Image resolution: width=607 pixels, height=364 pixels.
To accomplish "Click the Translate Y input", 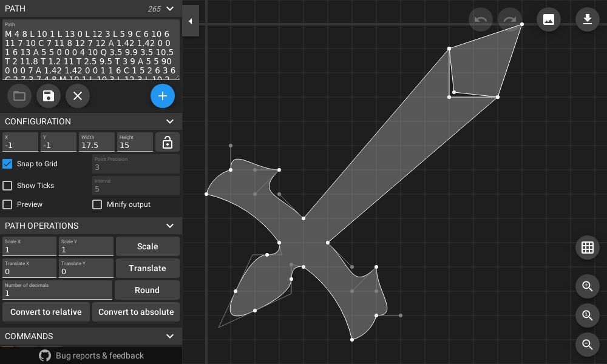I will tap(86, 268).
